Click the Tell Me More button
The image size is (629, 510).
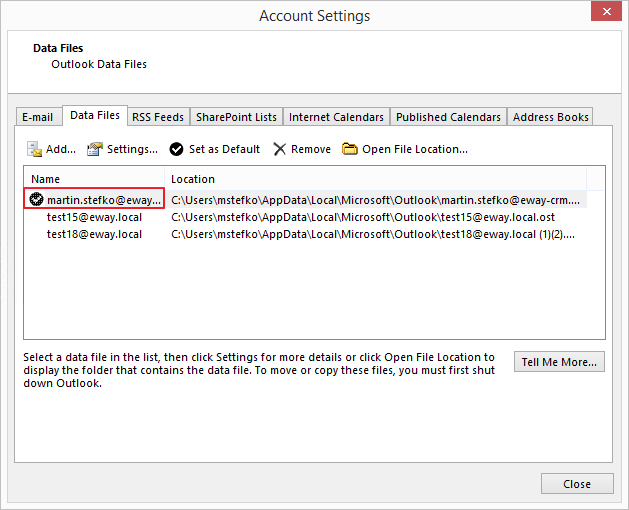click(559, 362)
